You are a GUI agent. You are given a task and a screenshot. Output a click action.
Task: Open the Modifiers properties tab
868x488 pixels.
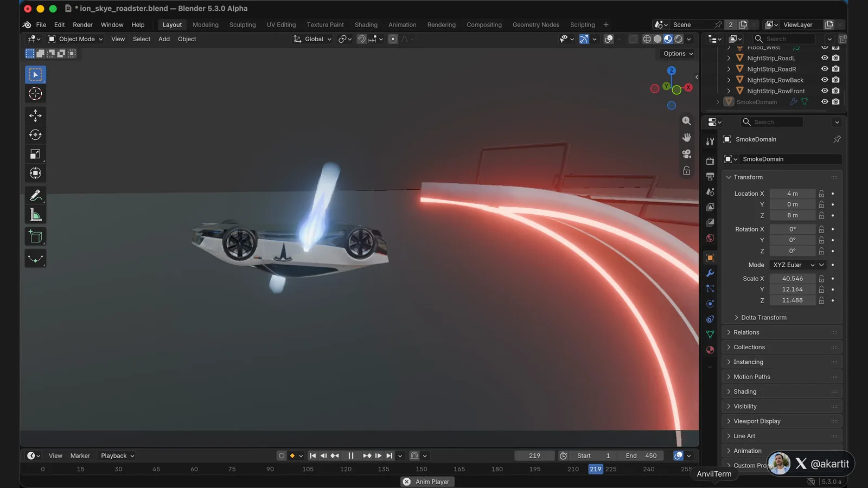[710, 273]
